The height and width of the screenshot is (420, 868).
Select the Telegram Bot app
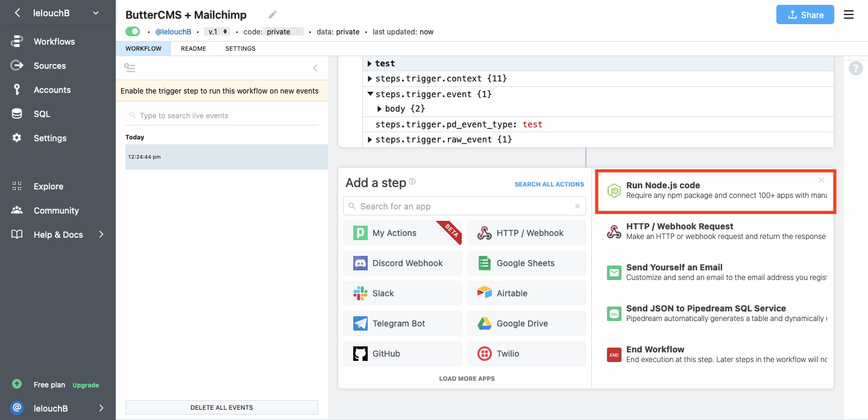(403, 323)
